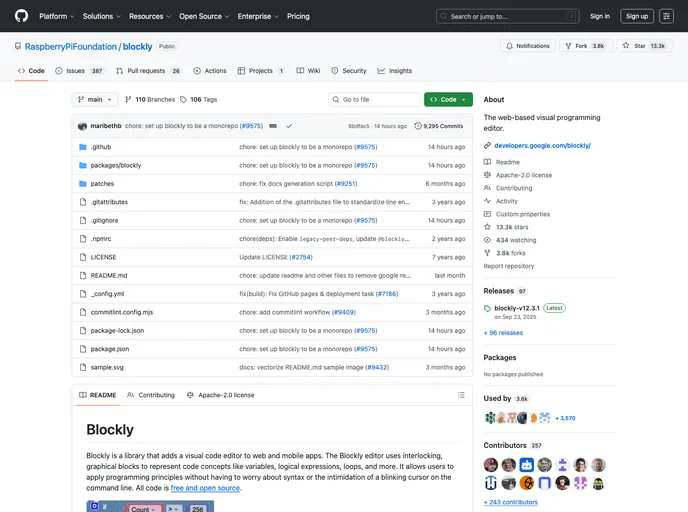Click the Sign up button
The image size is (688, 512).
(637, 16)
